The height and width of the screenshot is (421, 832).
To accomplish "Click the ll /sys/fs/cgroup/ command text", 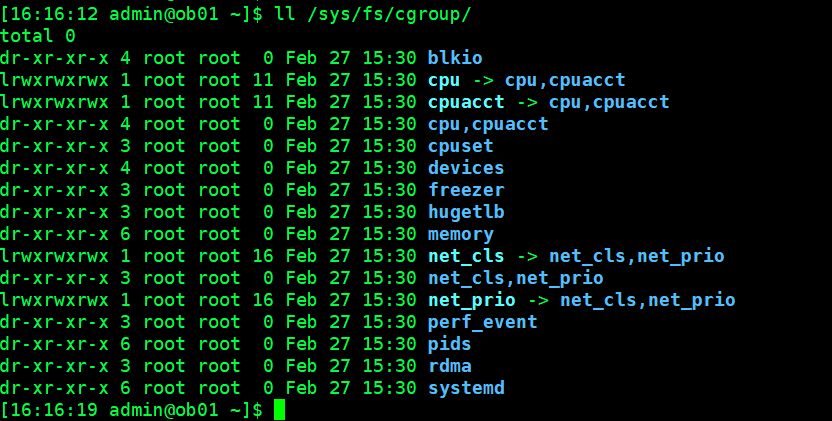I will pyautogui.click(x=372, y=14).
